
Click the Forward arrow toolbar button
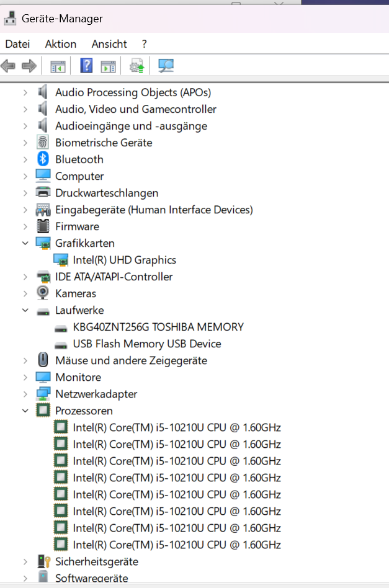pyautogui.click(x=29, y=66)
